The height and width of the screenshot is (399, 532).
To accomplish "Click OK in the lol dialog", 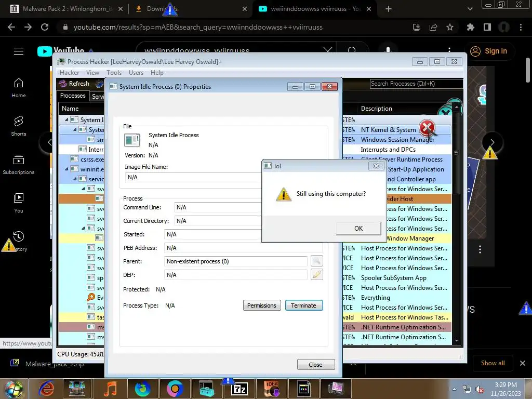I will (358, 229).
